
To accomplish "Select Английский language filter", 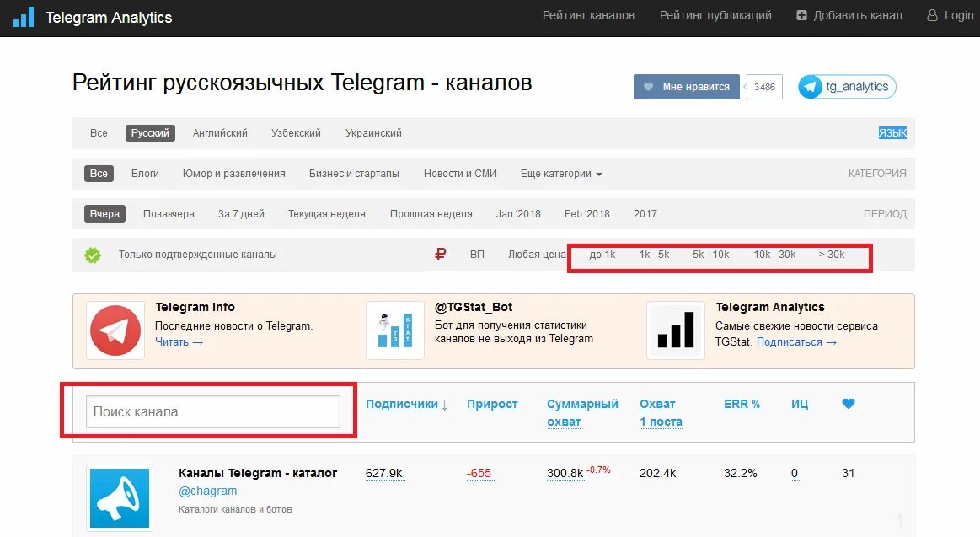I will (x=220, y=133).
